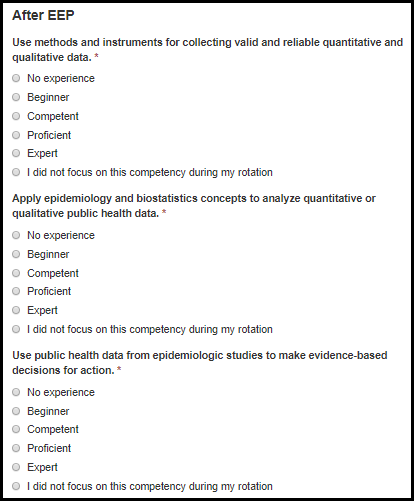Select Expert for analyzing public health data
The image size is (414, 501).
16,310
